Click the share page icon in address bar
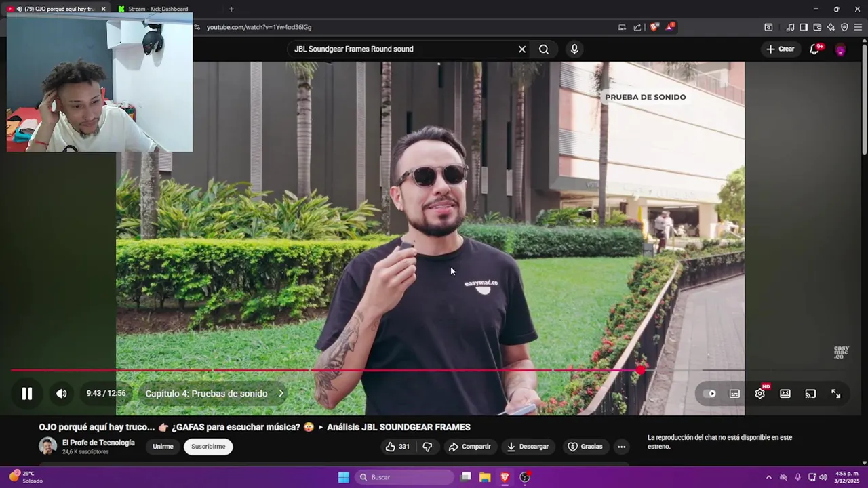This screenshot has width=868, height=488. coord(637,27)
